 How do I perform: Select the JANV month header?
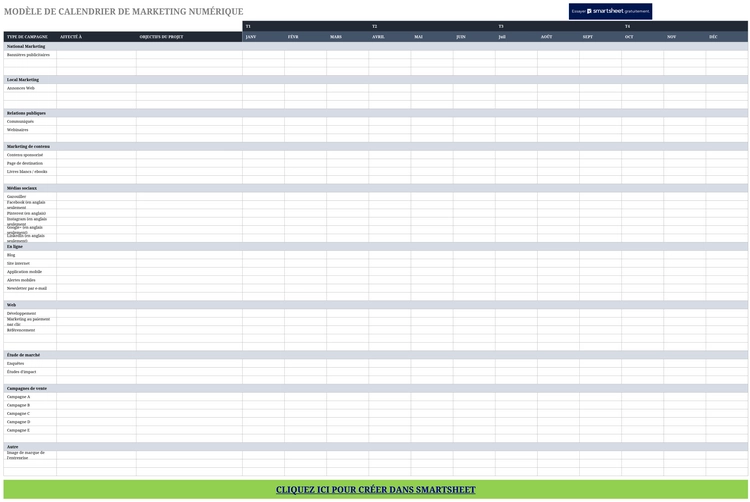pos(264,37)
